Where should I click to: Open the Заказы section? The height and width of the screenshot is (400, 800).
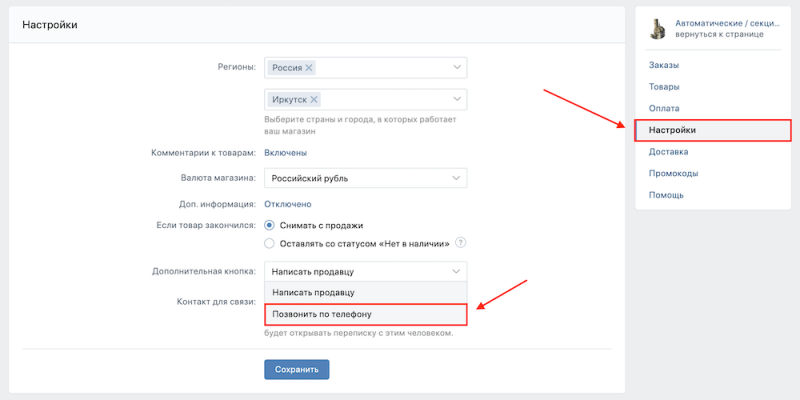tap(664, 66)
